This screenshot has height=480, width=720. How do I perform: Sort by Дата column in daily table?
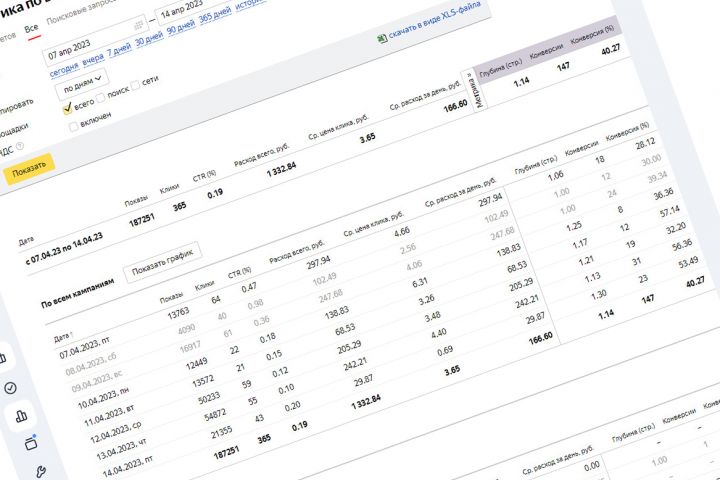(63, 338)
